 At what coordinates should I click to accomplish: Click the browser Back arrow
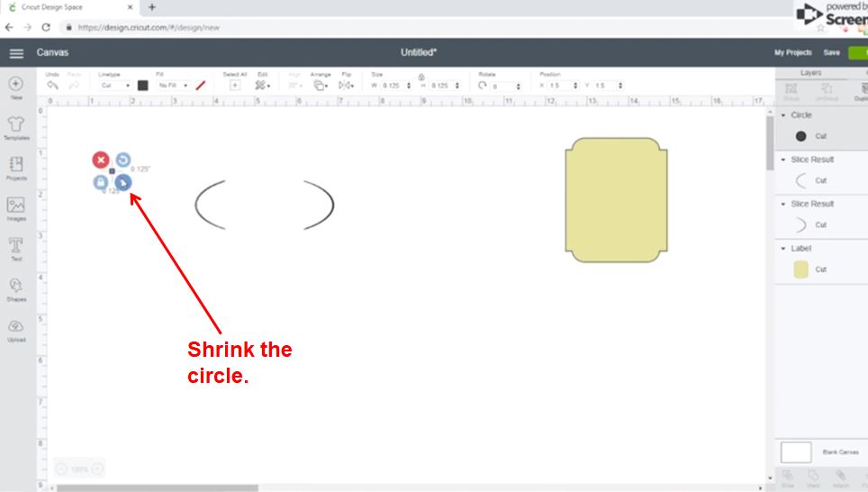(9, 27)
